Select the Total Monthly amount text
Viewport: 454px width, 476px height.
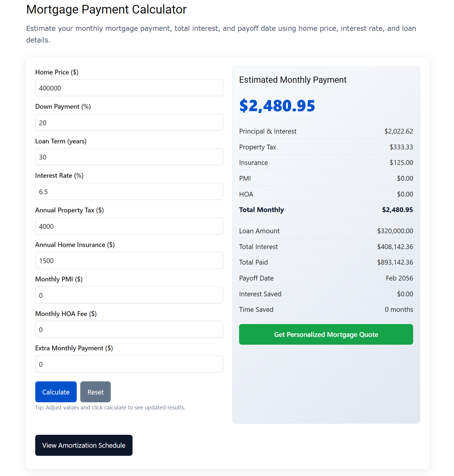point(397,209)
